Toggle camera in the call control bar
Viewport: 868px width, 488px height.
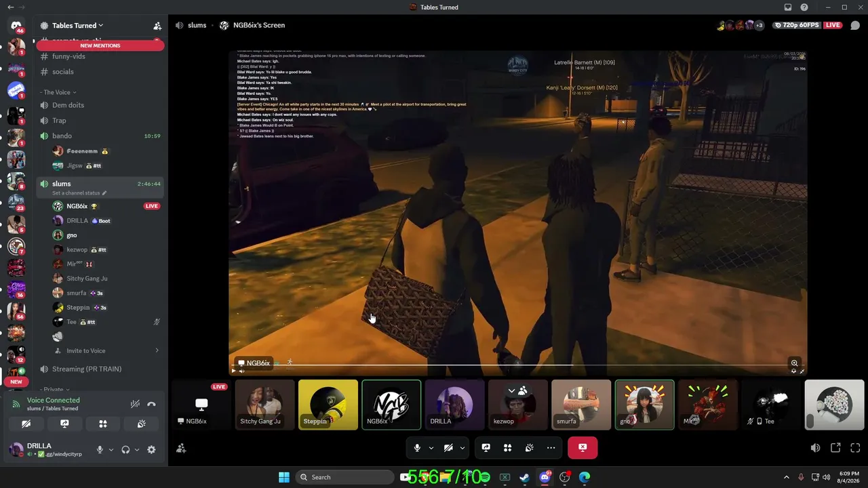coord(448,447)
